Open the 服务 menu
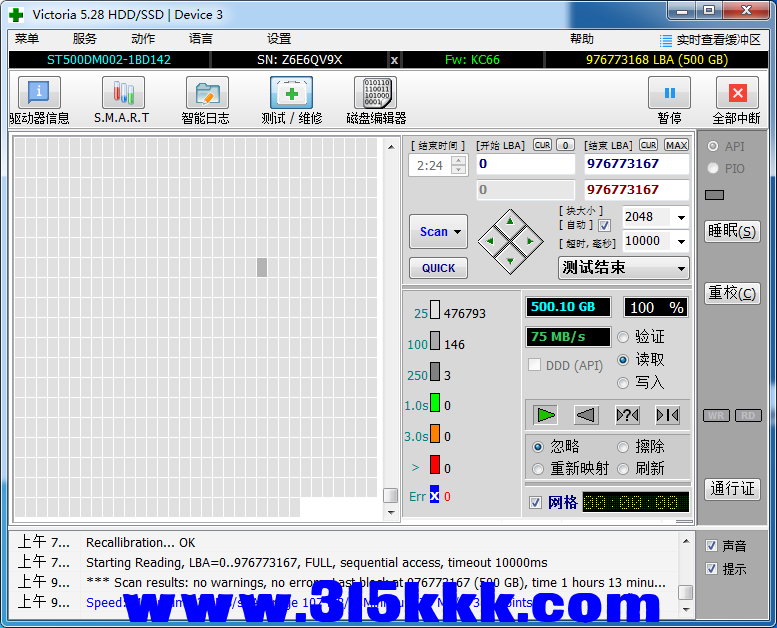 click(85, 39)
